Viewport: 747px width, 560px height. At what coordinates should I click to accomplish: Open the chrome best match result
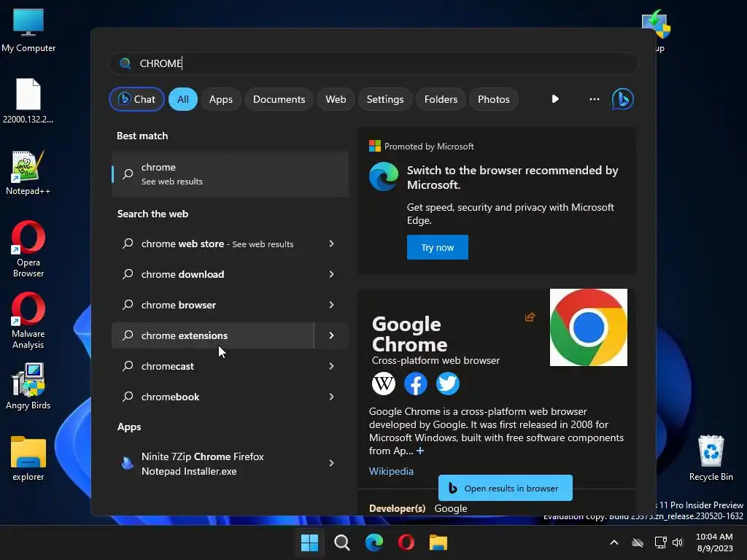[230, 174]
